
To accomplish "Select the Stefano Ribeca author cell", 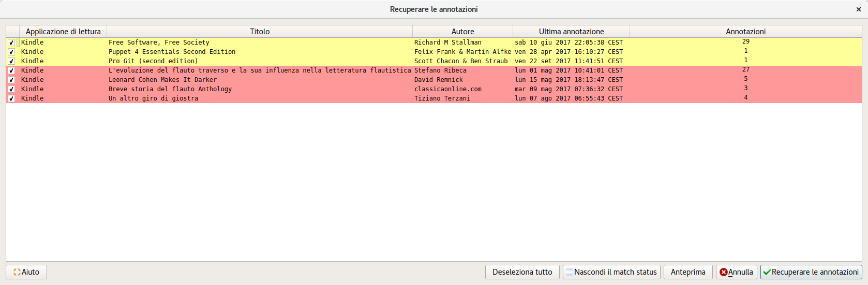I will tap(440, 70).
